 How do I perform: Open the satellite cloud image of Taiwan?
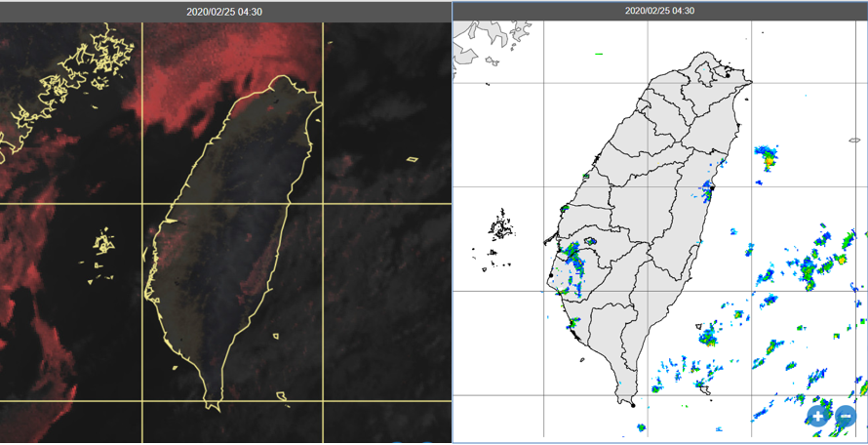[x=225, y=233]
